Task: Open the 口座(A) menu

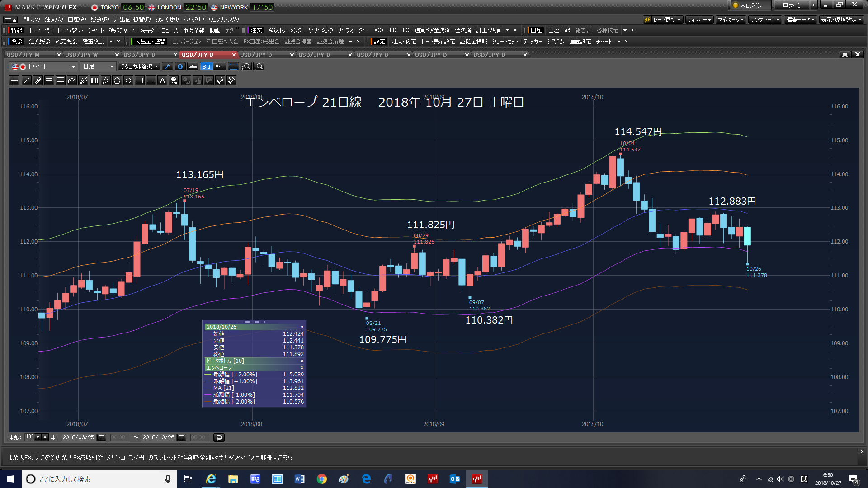Action: coord(77,19)
